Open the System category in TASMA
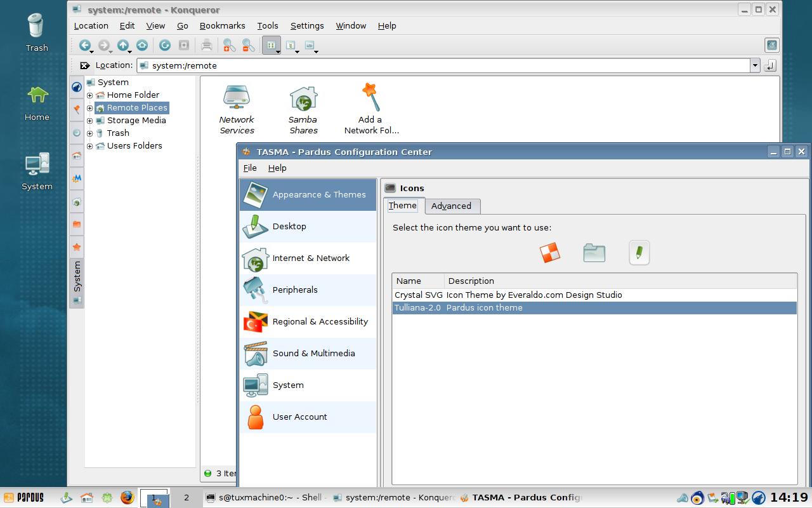Viewport: 812px width, 508px height. [308, 385]
